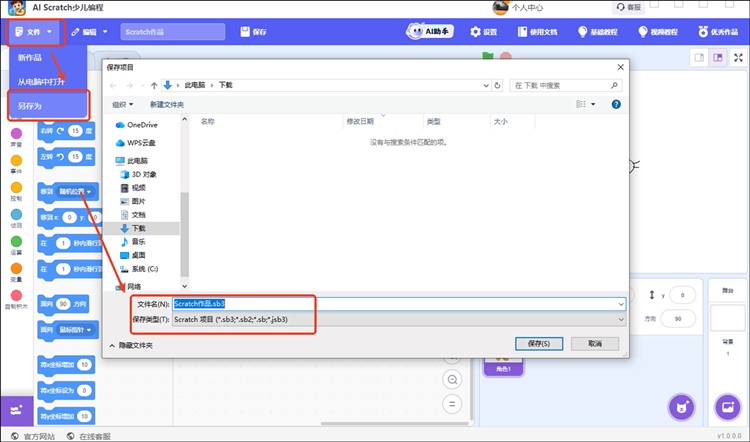Select 系统 (C:) drive
Viewport: 750px width, 442px height.
pos(139,269)
